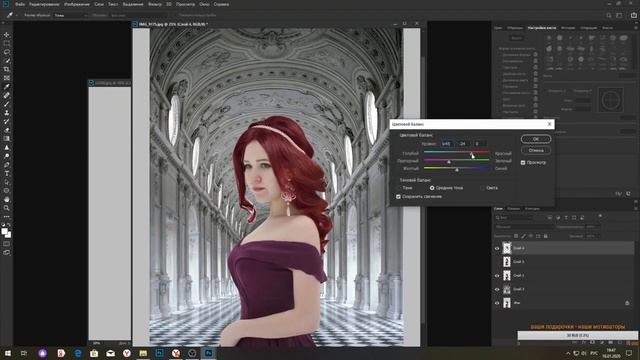
Task: Select the Gradient tool
Action: click(7, 139)
